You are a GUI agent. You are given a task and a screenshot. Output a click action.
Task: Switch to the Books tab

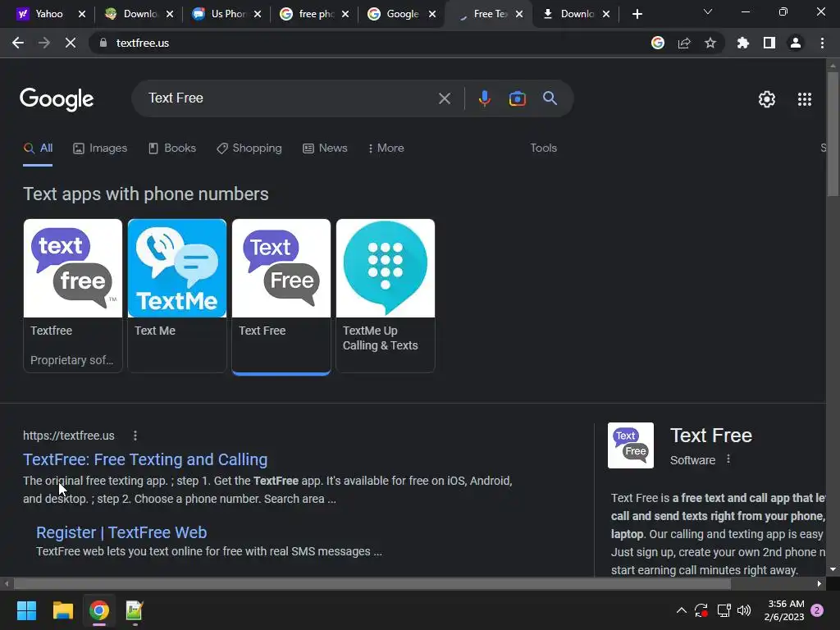(x=172, y=148)
